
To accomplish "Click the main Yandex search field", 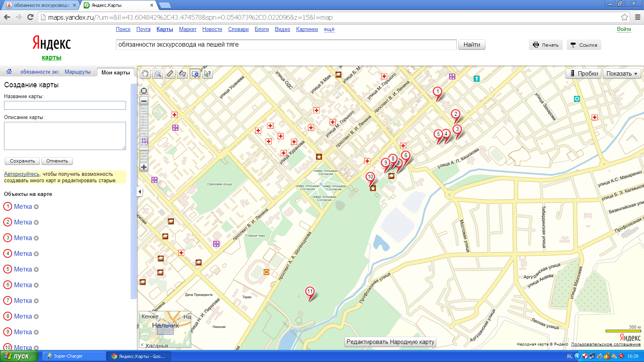I will click(x=286, y=45).
